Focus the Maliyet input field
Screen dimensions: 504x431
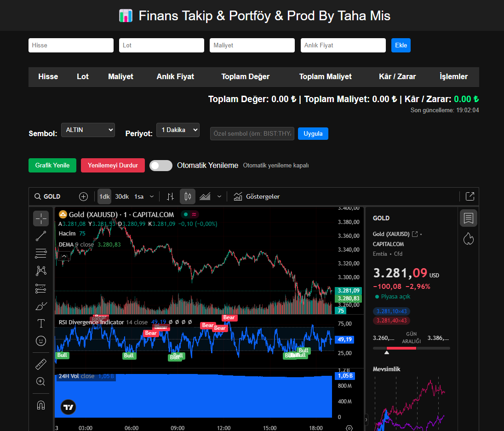(252, 46)
